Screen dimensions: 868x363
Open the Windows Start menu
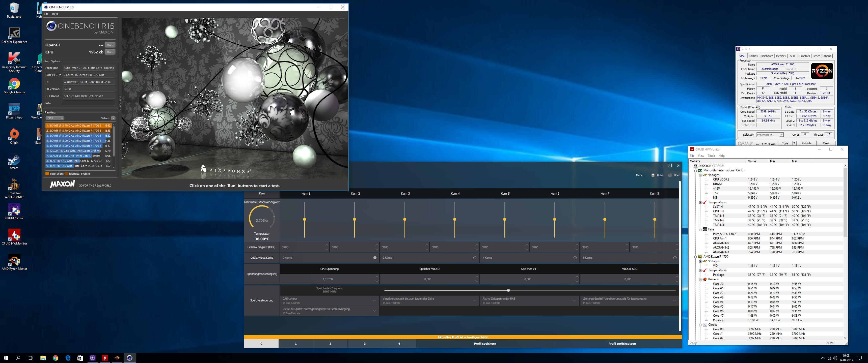point(6,358)
